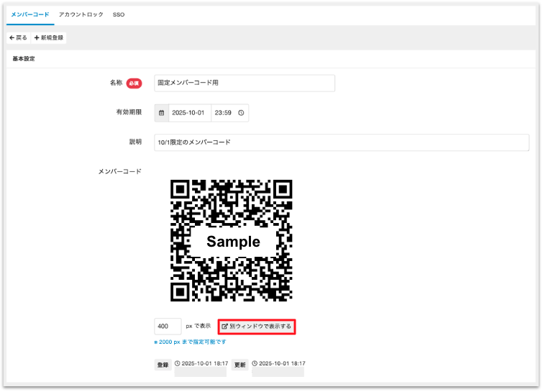Click the back arrow icon next to 戻る
The width and height of the screenshot is (543, 392).
12,37
